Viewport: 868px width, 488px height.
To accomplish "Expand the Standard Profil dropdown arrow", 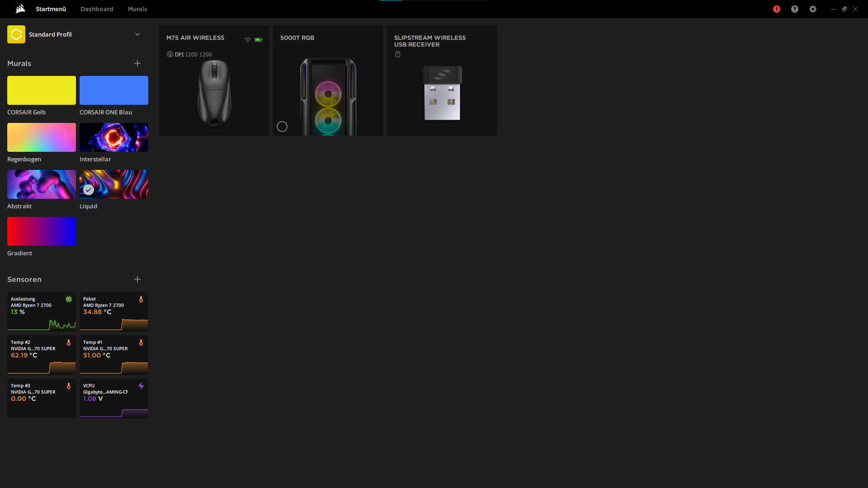I will 137,34.
